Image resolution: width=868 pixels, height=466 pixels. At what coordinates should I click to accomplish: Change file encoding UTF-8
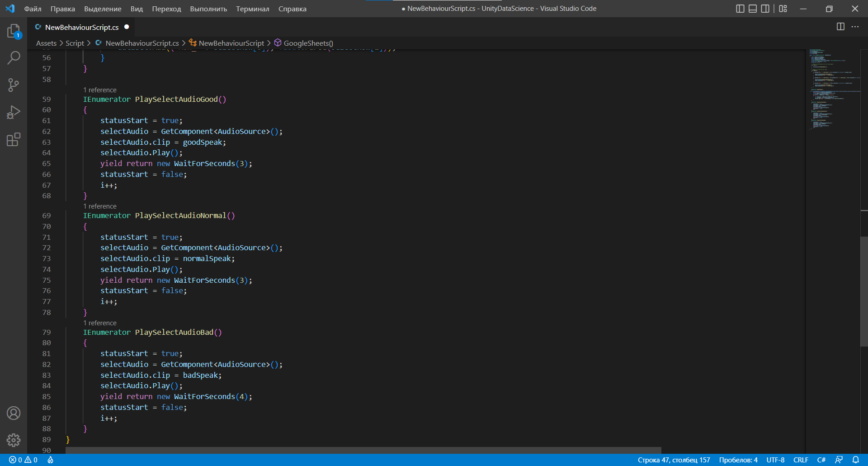click(x=775, y=460)
